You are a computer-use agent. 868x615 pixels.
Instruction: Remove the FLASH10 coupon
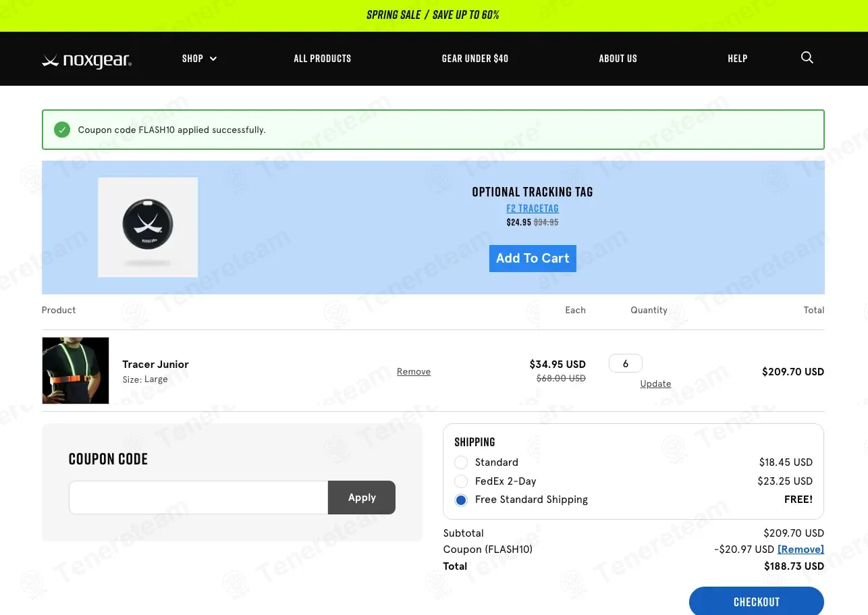(x=801, y=550)
